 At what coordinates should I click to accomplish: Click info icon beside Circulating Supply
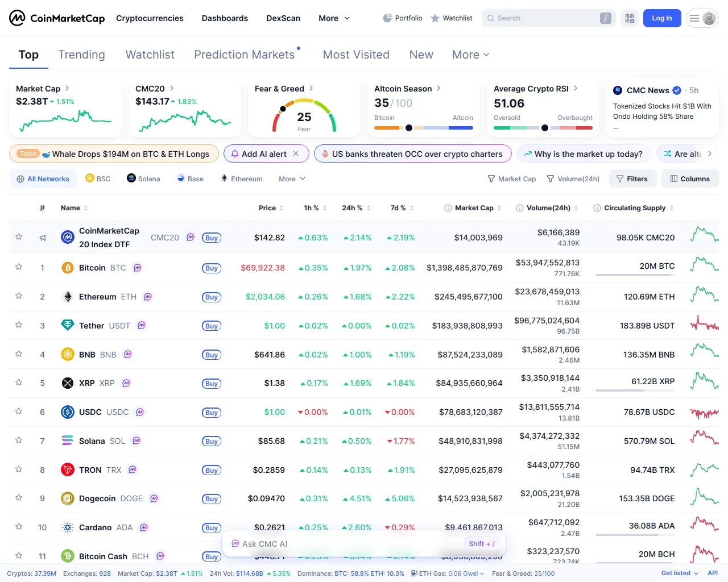pyautogui.click(x=597, y=208)
